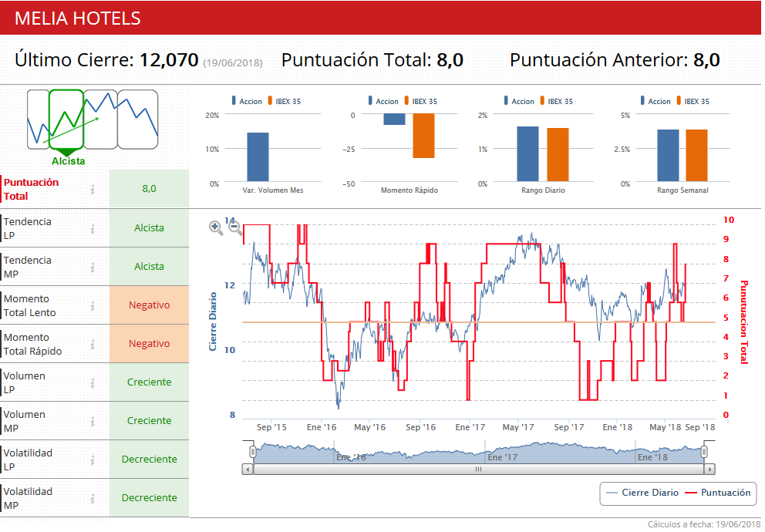Click left handle of chart range navigator
765x532 pixels.
pyautogui.click(x=253, y=452)
